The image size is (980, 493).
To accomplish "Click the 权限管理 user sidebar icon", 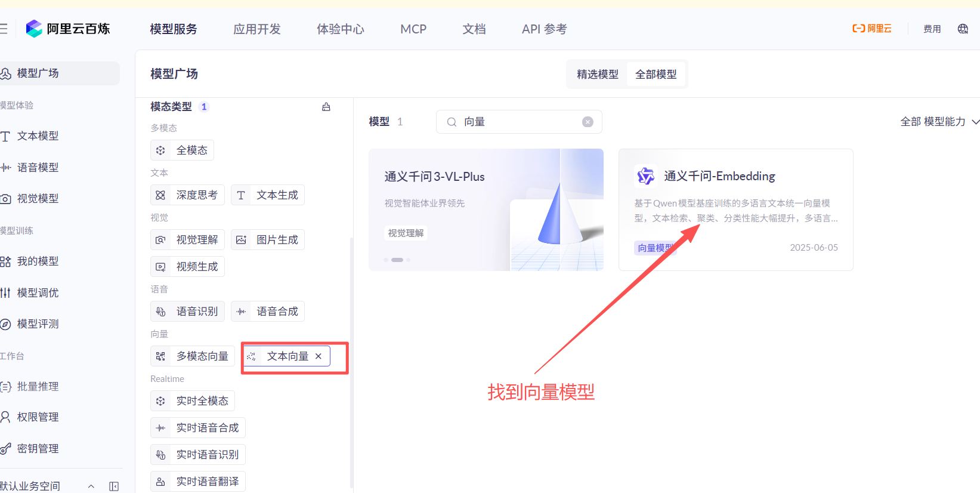I will [x=5, y=417].
